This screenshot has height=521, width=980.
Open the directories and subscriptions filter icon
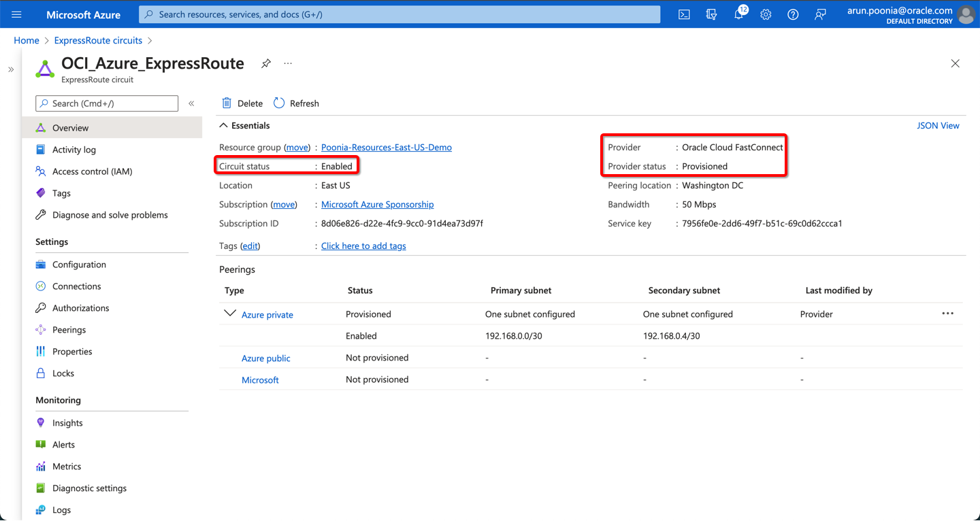pyautogui.click(x=711, y=14)
